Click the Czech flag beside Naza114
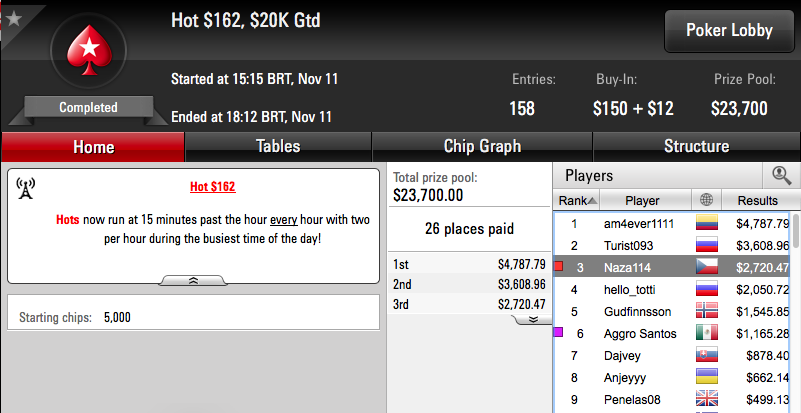Image resolution: width=801 pixels, height=413 pixels. 707,267
